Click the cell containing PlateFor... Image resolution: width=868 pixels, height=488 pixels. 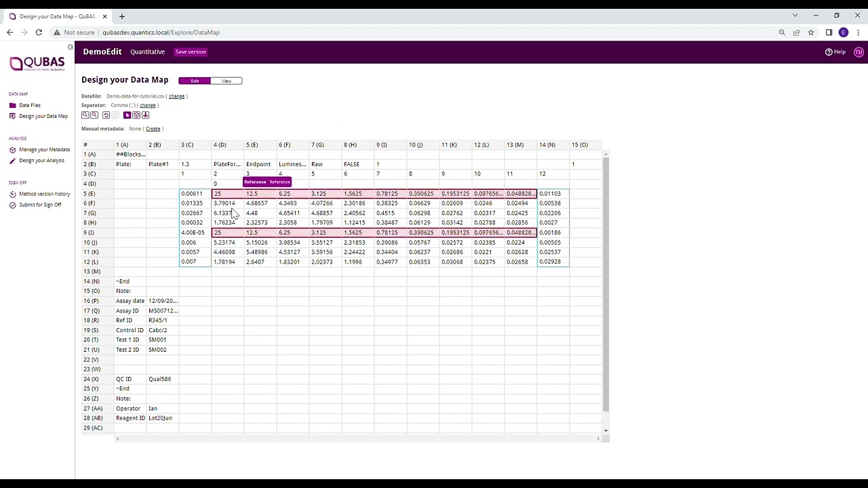point(228,164)
